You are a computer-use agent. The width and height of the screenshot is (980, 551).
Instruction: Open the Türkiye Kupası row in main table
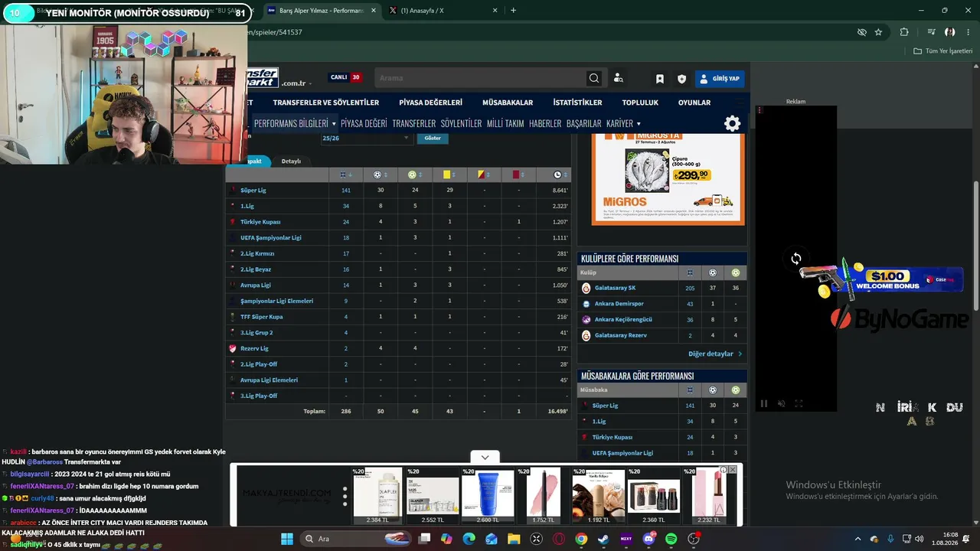[x=260, y=222]
